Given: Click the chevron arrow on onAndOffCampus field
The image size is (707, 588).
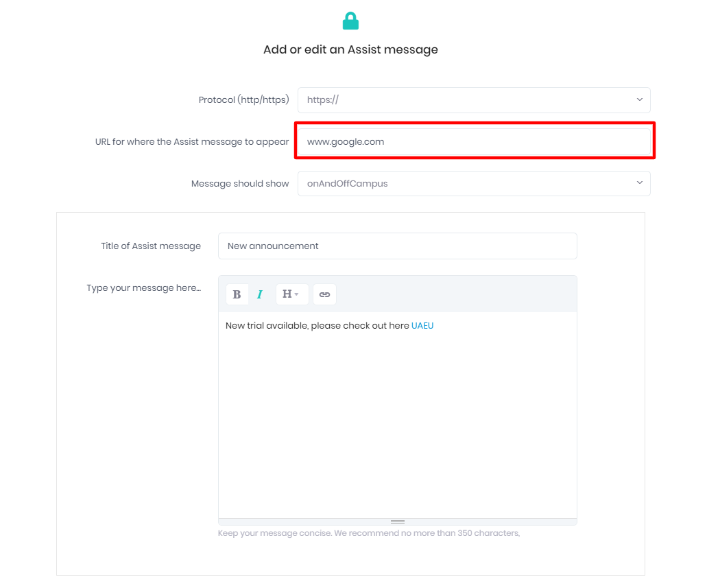Looking at the screenshot, I should (x=639, y=183).
